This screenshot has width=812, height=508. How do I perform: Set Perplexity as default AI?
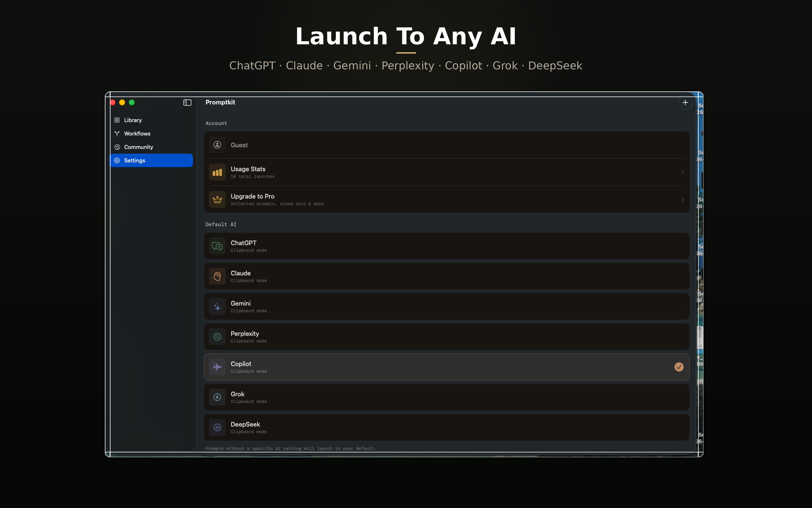446,337
